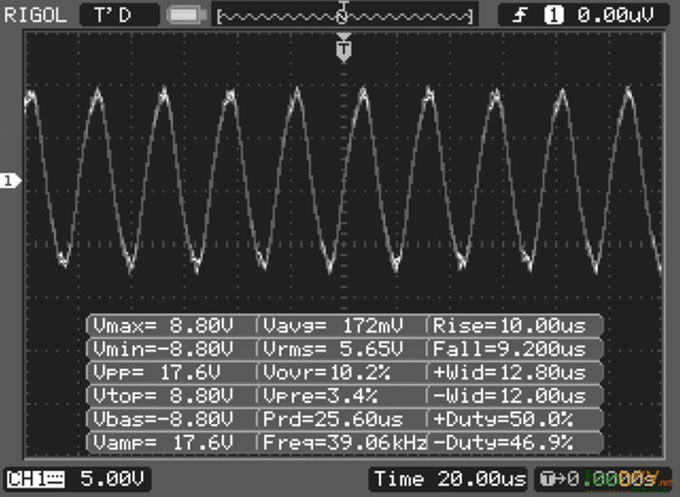The height and width of the screenshot is (497, 680).
Task: Click the Time 20.00us timebase readout
Action: (448, 479)
